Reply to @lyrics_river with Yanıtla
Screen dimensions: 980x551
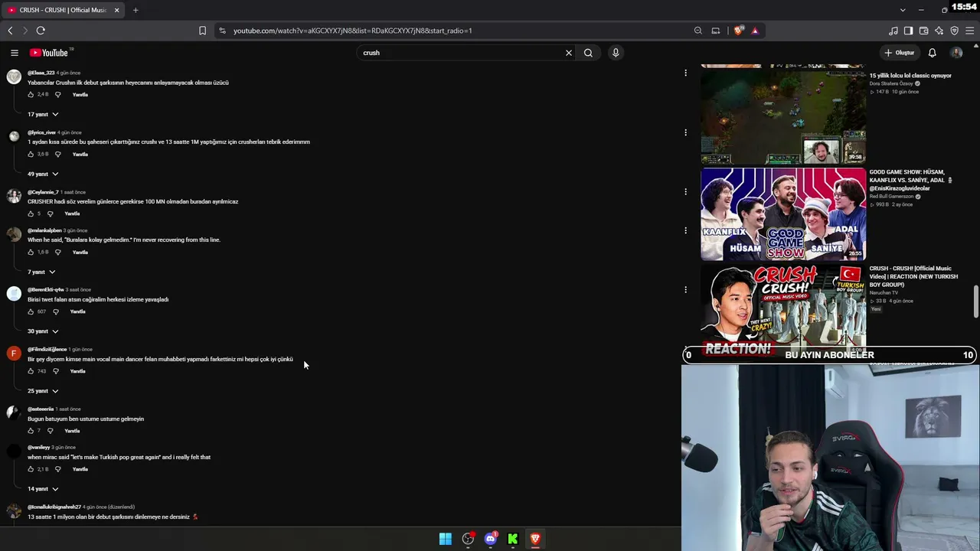(x=80, y=155)
